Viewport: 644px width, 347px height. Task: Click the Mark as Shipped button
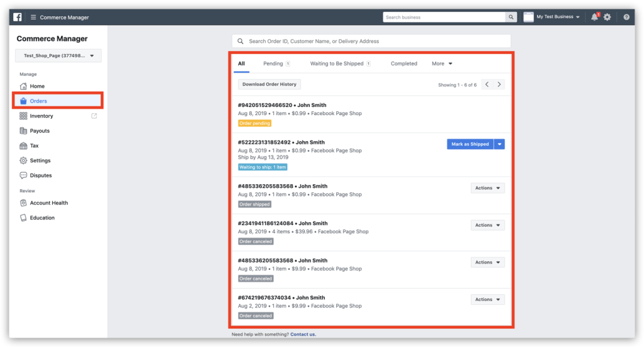pyautogui.click(x=470, y=144)
